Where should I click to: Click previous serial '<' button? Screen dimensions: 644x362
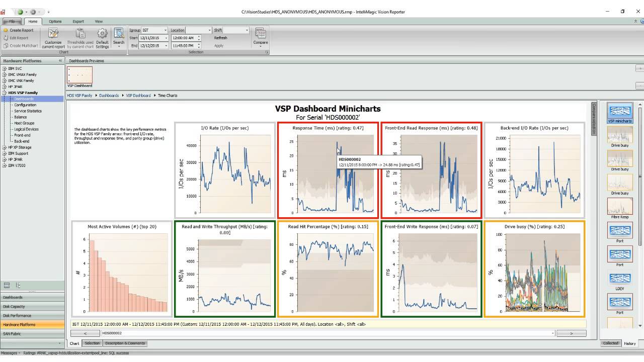[85, 333]
